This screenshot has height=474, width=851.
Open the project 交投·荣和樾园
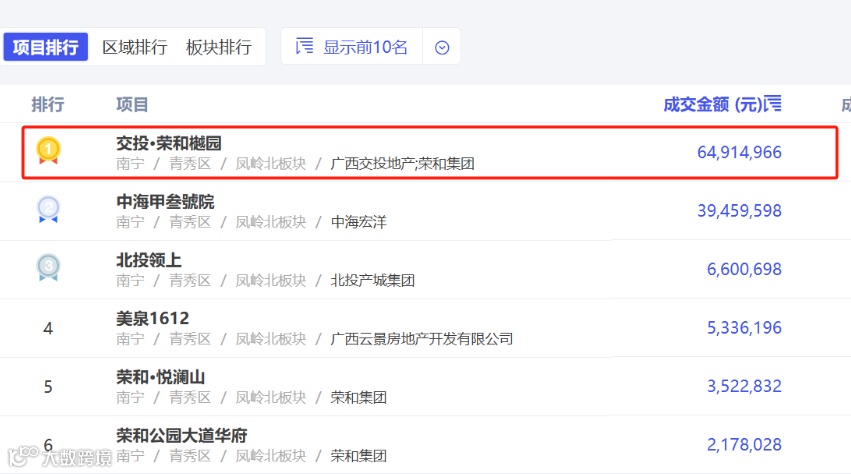[x=169, y=143]
